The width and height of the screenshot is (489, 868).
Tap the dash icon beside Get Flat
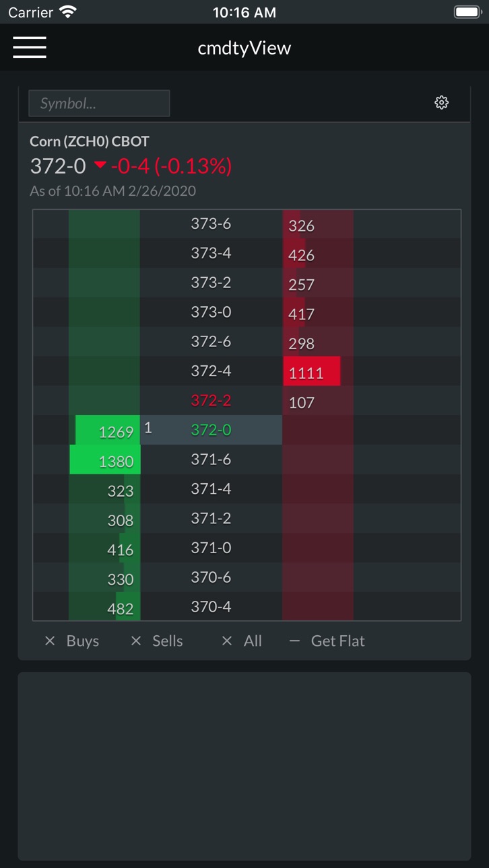294,641
